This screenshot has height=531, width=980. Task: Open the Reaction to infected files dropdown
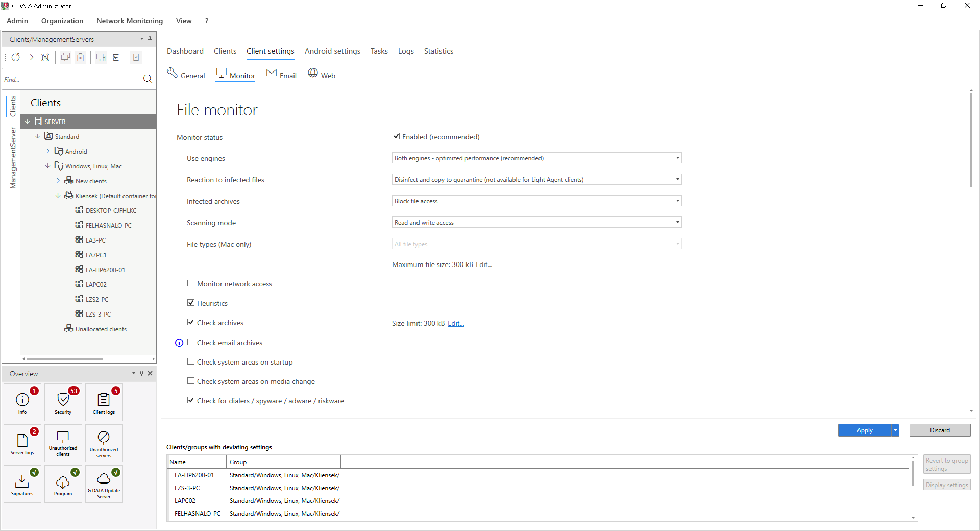pyautogui.click(x=537, y=180)
